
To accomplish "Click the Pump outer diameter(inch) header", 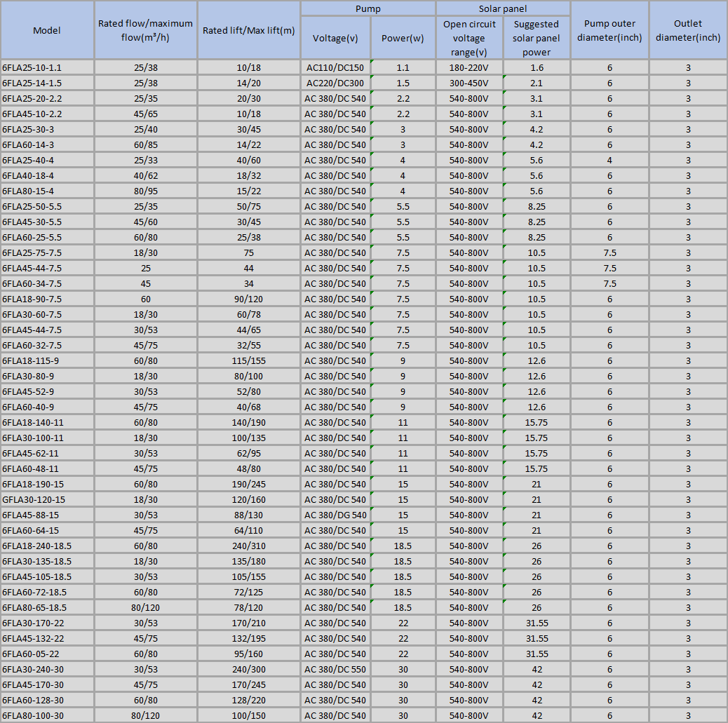I will click(x=609, y=30).
